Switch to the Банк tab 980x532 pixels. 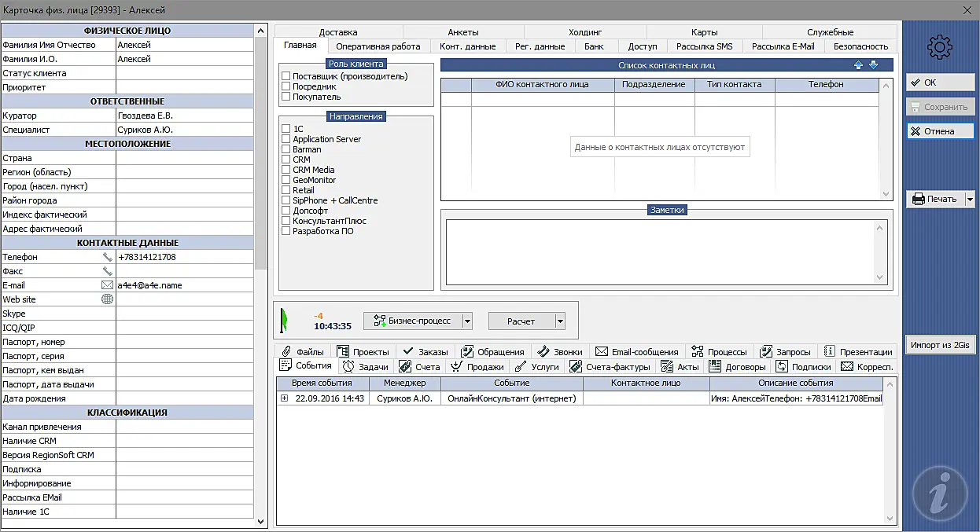594,46
